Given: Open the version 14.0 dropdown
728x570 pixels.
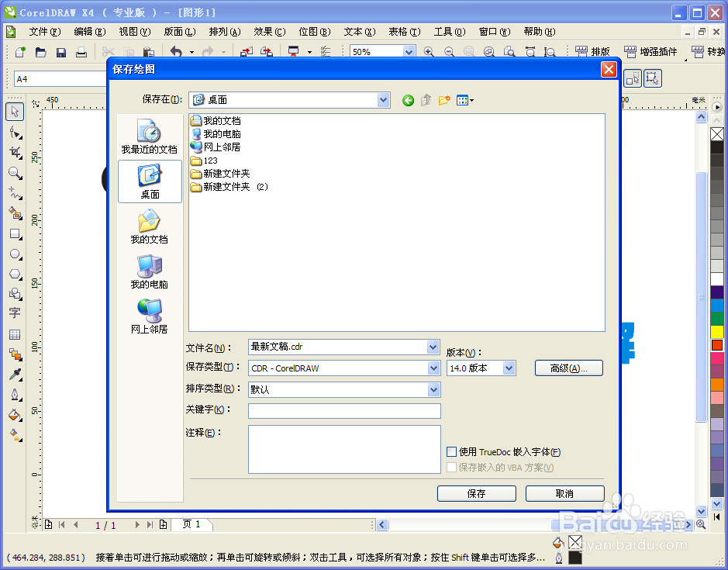Looking at the screenshot, I should tap(509, 368).
